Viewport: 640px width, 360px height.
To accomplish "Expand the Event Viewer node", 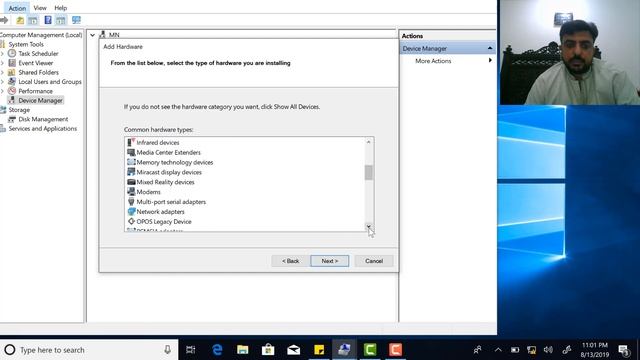I will tap(2, 63).
